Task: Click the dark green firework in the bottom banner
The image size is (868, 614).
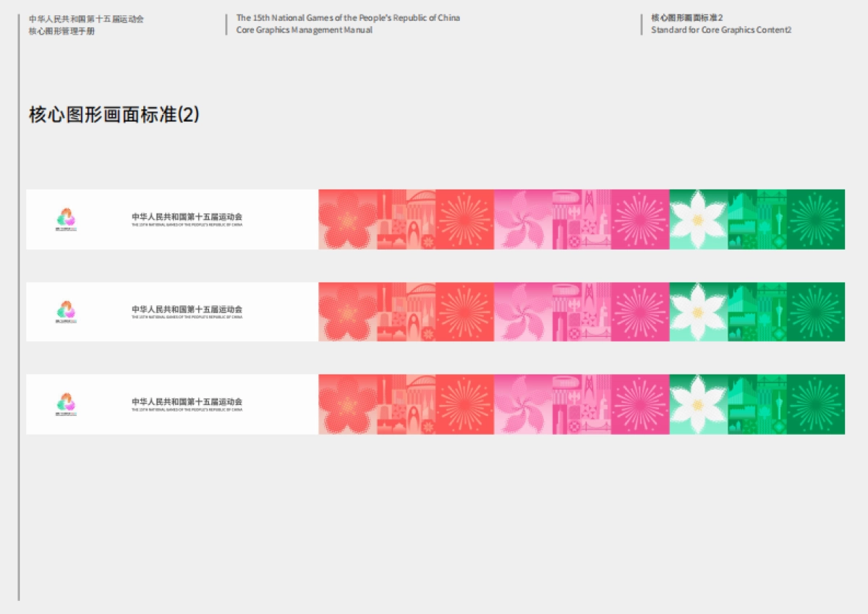Action: 815,404
